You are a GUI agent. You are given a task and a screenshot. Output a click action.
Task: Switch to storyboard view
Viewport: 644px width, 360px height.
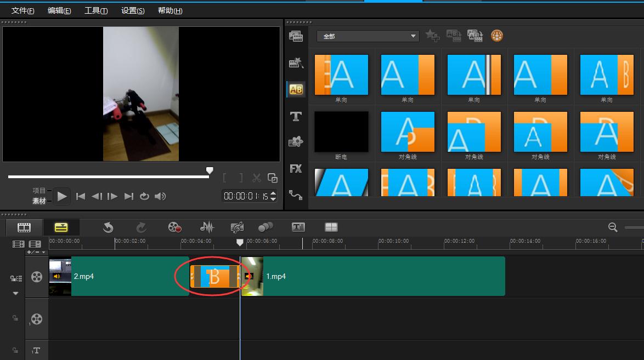pyautogui.click(x=24, y=227)
